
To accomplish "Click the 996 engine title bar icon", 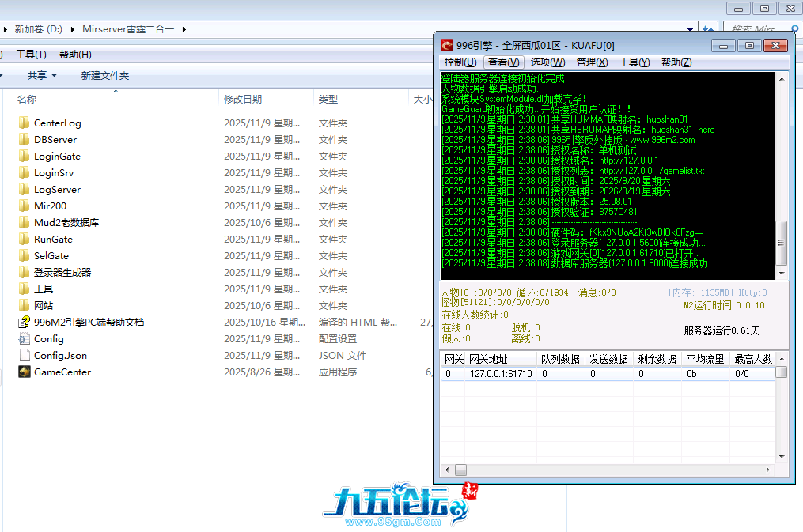I will click(447, 45).
